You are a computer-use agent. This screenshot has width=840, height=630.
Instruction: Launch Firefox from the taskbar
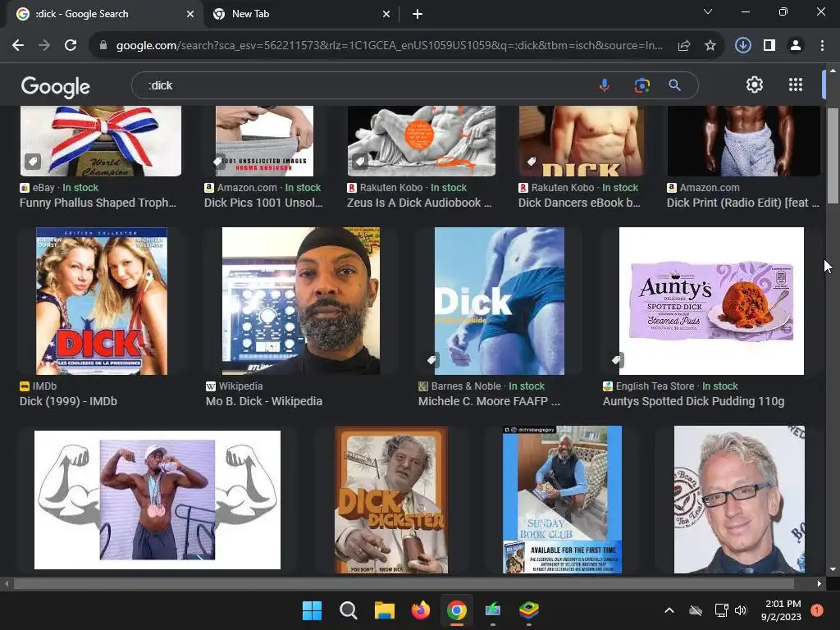tap(421, 610)
